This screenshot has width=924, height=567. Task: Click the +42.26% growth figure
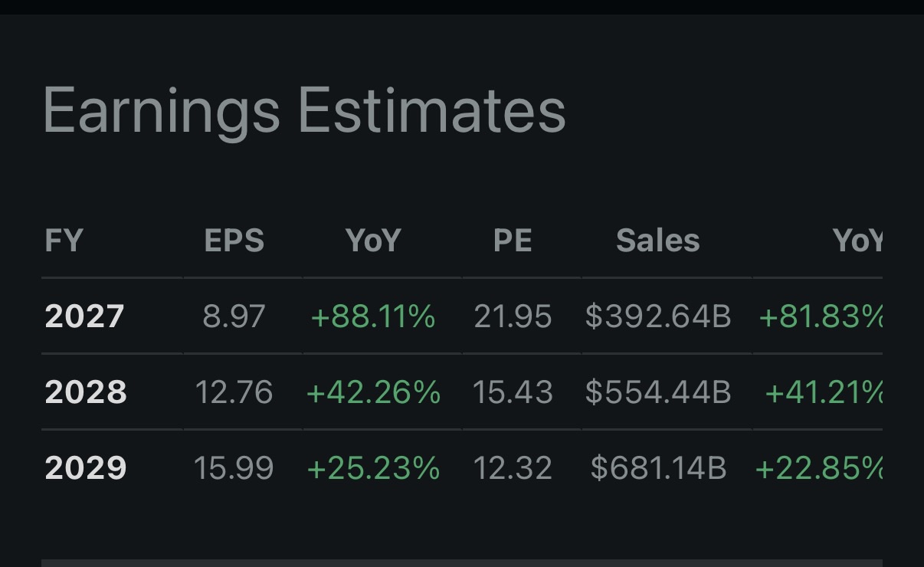click(373, 392)
